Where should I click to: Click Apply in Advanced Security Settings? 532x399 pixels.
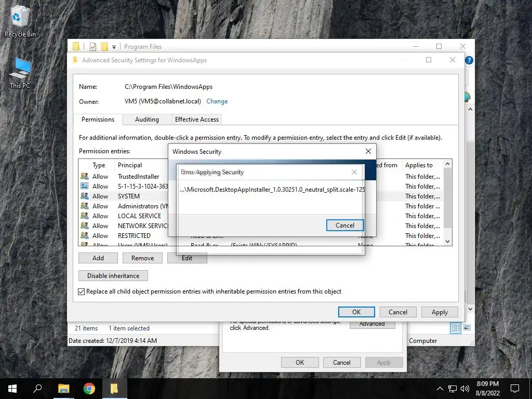pos(440,312)
